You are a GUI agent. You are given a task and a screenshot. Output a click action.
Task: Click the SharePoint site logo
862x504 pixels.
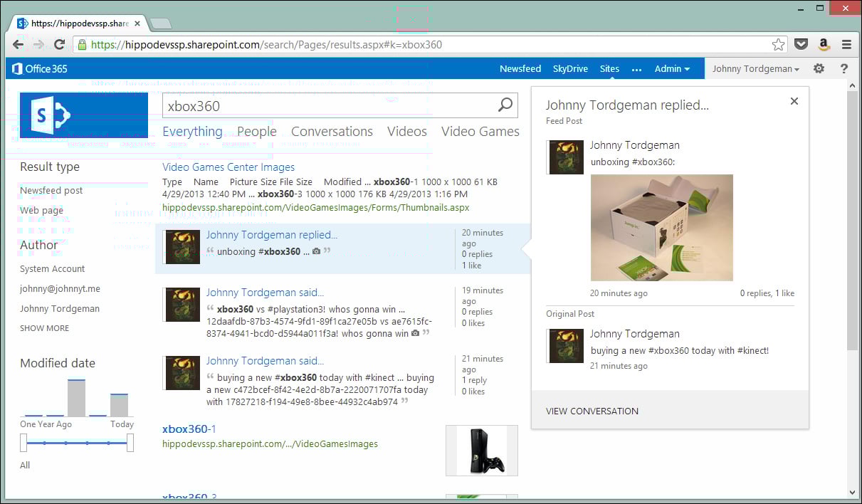coord(84,115)
